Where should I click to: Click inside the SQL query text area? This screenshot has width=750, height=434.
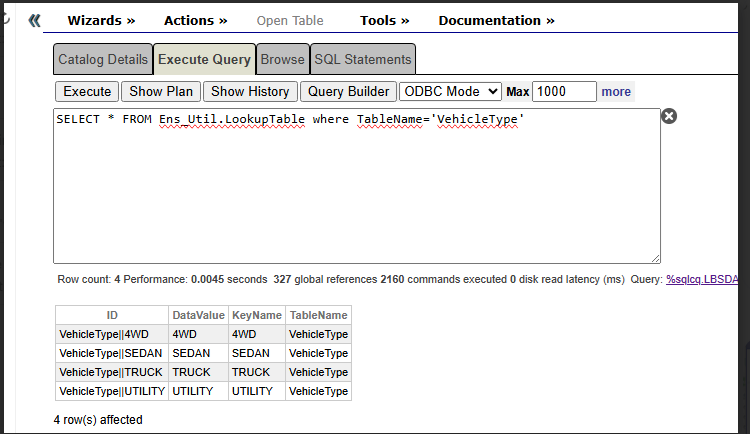click(x=356, y=190)
